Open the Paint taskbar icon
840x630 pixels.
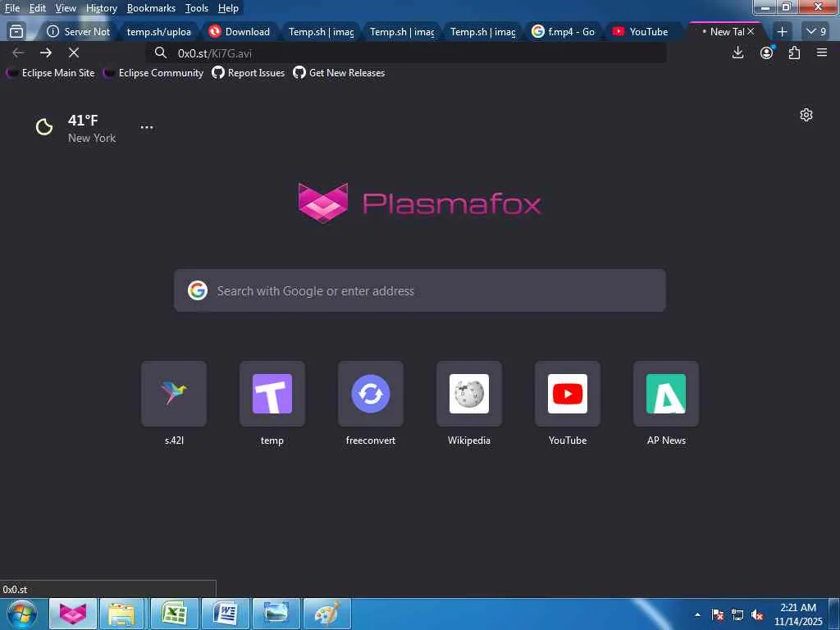326,614
